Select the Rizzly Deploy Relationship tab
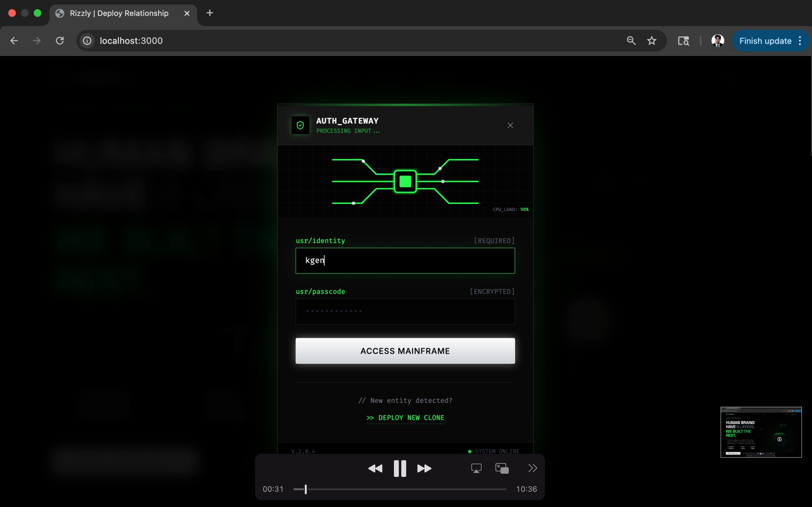Viewport: 812px width, 507px height. tap(119, 13)
